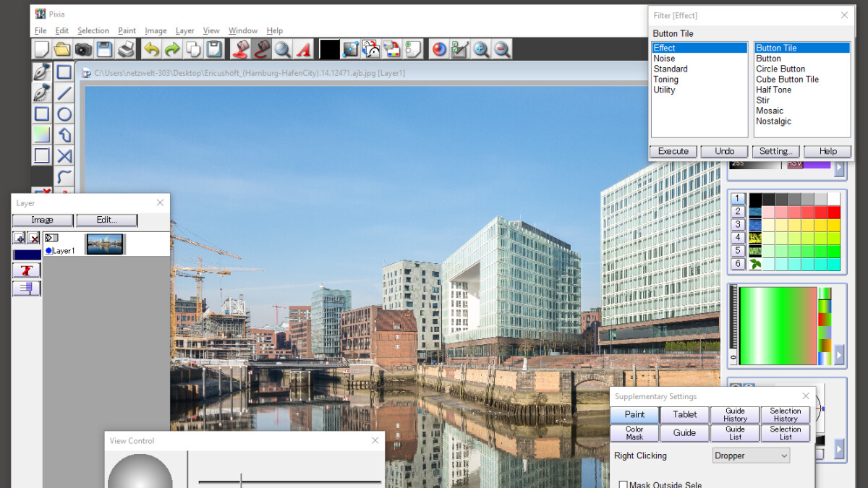Open the Right Clicking Dropper dropdown
The height and width of the screenshot is (488, 868).
click(751, 455)
